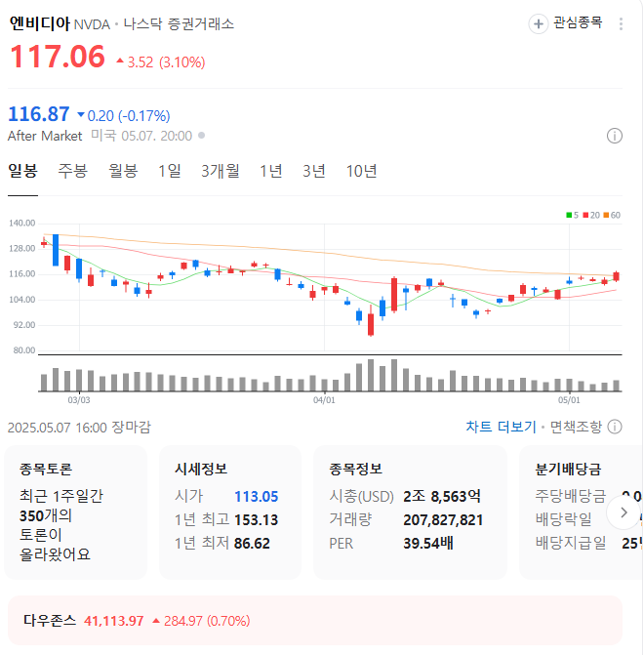Screen dimensions: 644x655
Task: Open the 시세정보 card
Action: coord(230,512)
